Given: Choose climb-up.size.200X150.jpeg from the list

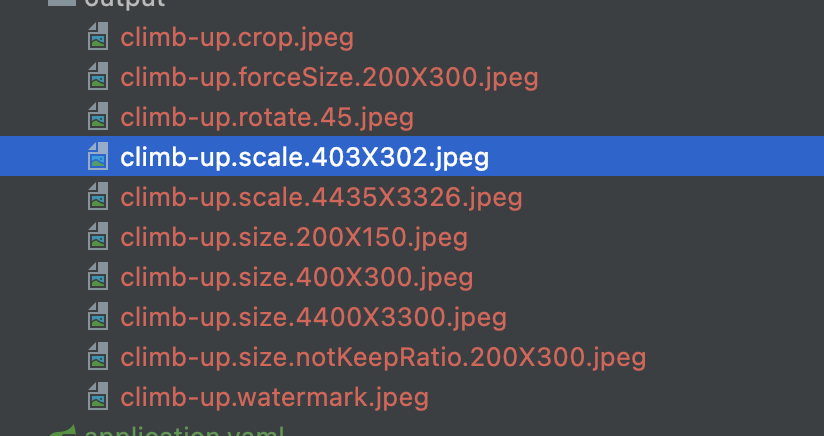Looking at the screenshot, I should pyautogui.click(x=294, y=238).
